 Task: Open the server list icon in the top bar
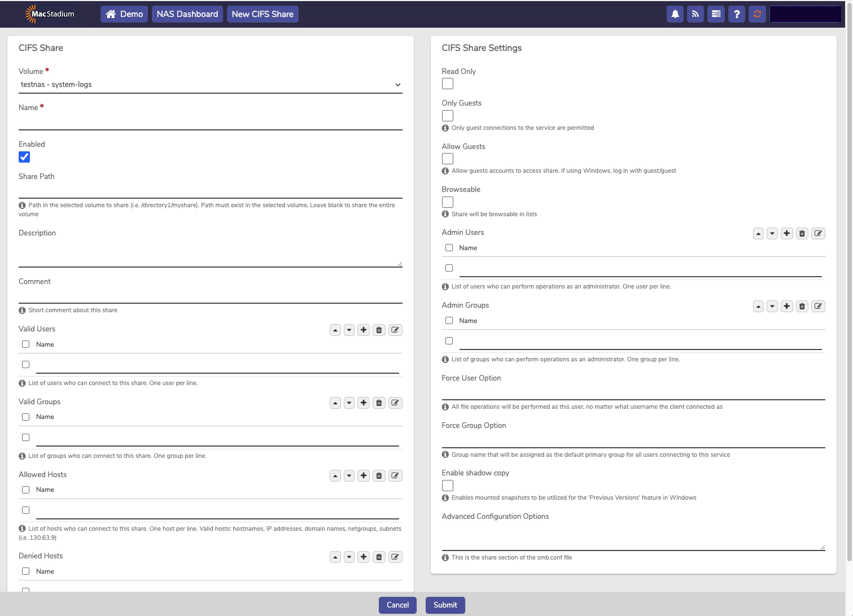(716, 14)
